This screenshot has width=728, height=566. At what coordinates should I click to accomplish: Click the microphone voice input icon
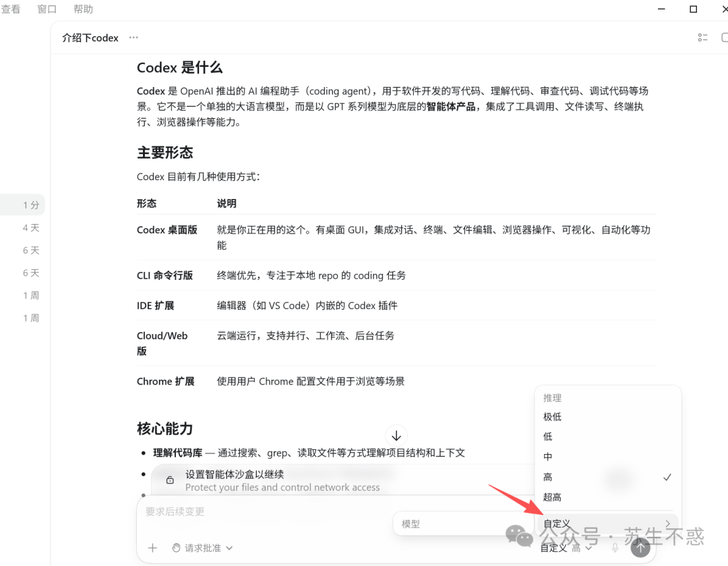(615, 548)
